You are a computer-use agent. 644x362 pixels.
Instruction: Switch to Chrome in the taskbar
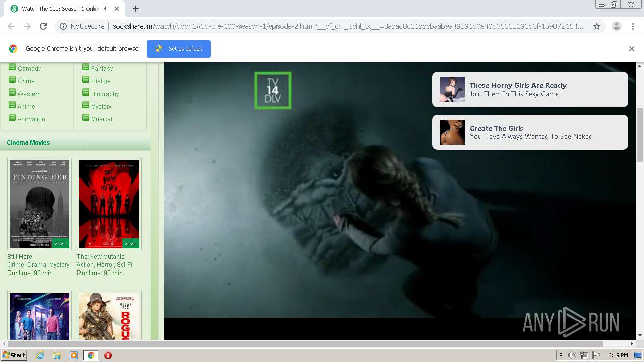click(91, 355)
